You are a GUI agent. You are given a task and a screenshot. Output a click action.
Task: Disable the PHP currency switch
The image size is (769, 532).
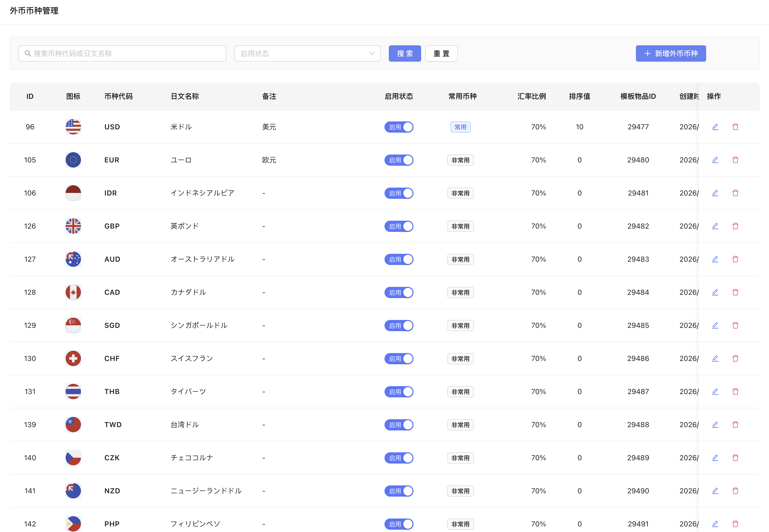pos(398,524)
